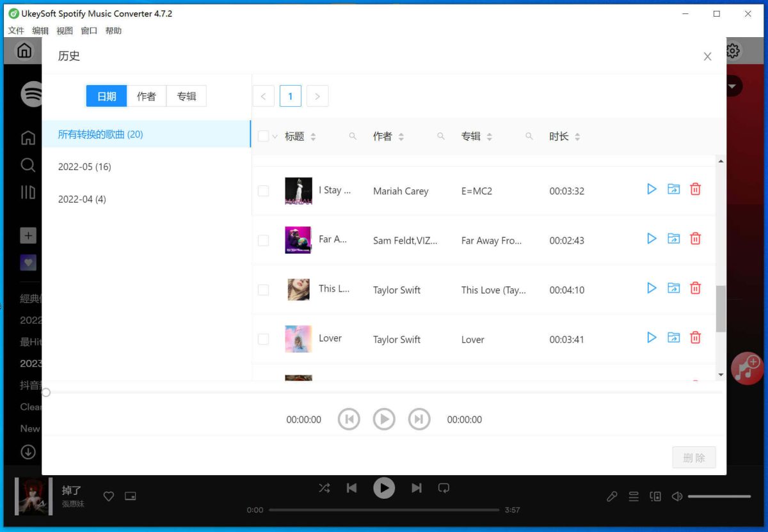
Task: Open the Spotify download app icon
Action: pyautogui.click(x=28, y=452)
